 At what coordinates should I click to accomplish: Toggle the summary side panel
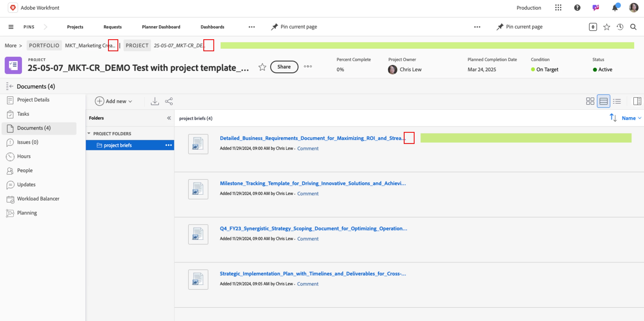tap(637, 101)
